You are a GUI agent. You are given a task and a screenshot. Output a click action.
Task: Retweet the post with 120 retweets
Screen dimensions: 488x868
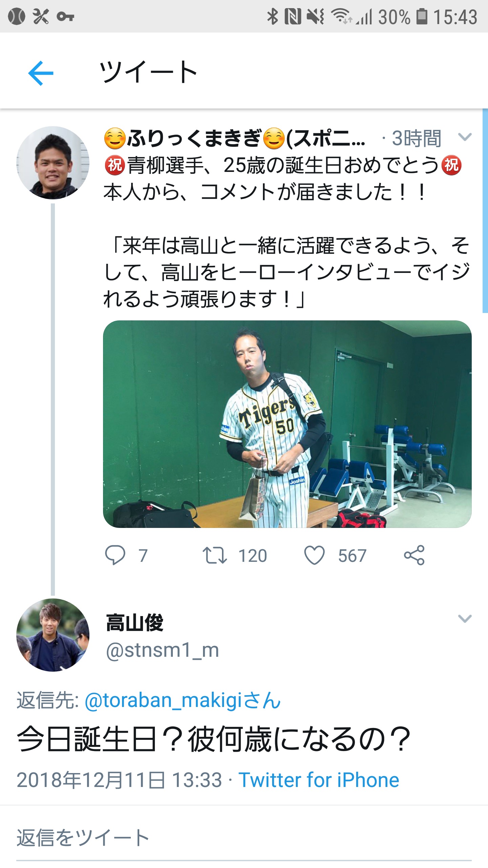215,556
